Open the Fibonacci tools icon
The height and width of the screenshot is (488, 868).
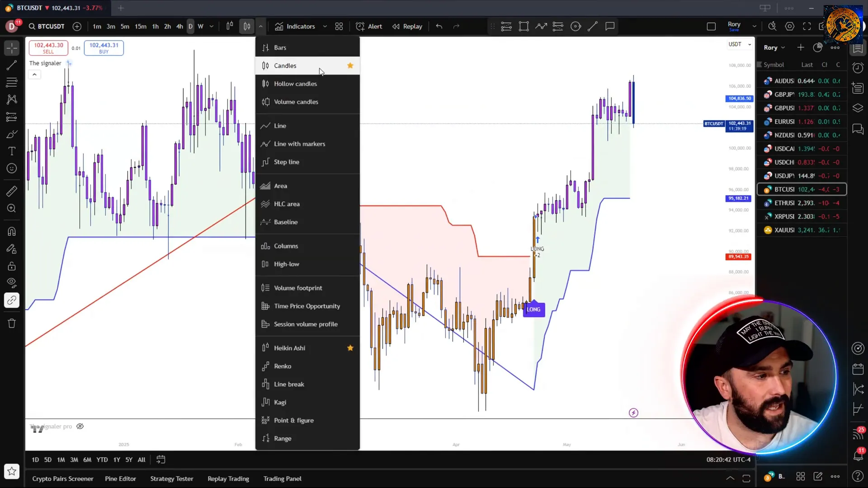point(12,82)
